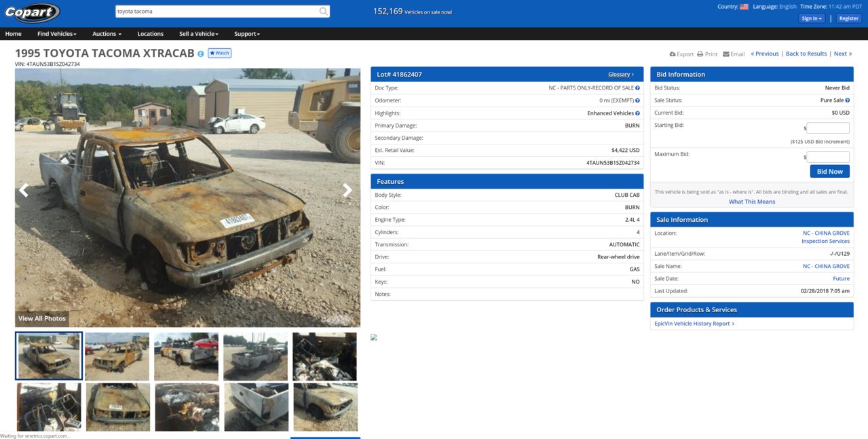Click the "Lot# 41862407" header
This screenshot has height=439, width=868.
[400, 75]
